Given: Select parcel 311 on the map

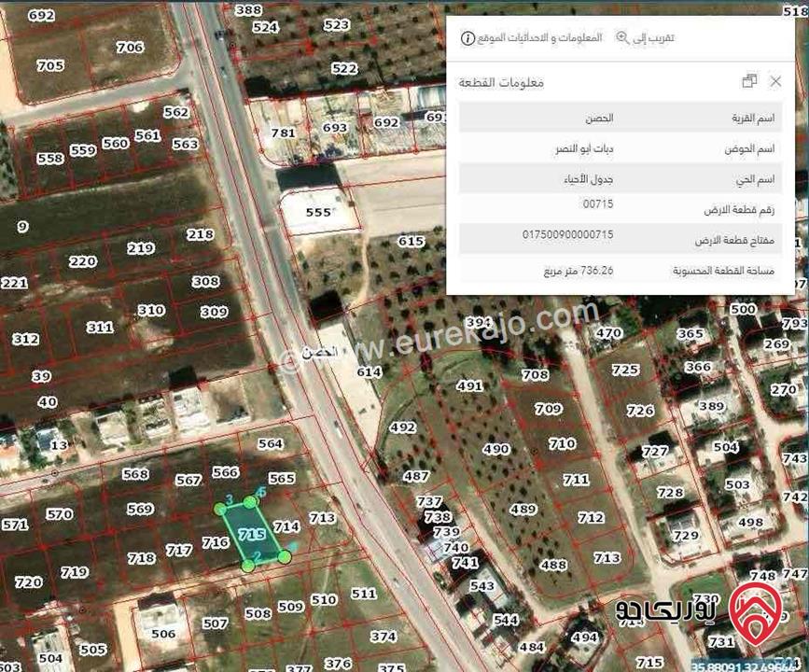Looking at the screenshot, I should [x=100, y=328].
